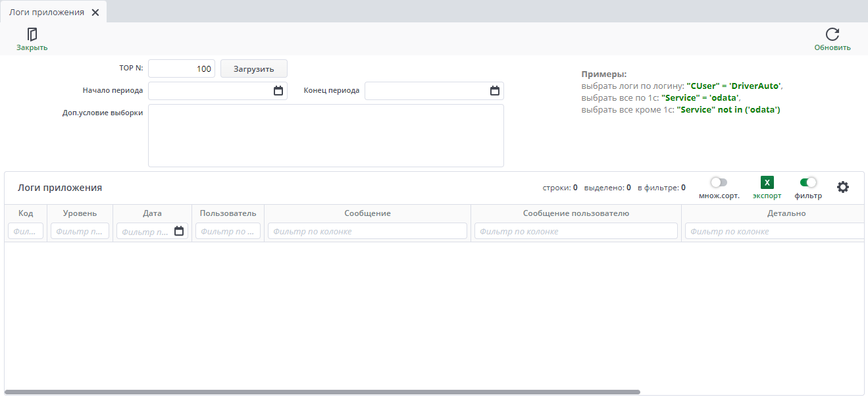Click example text "CUser" = 'DriverAuto'

(734, 86)
